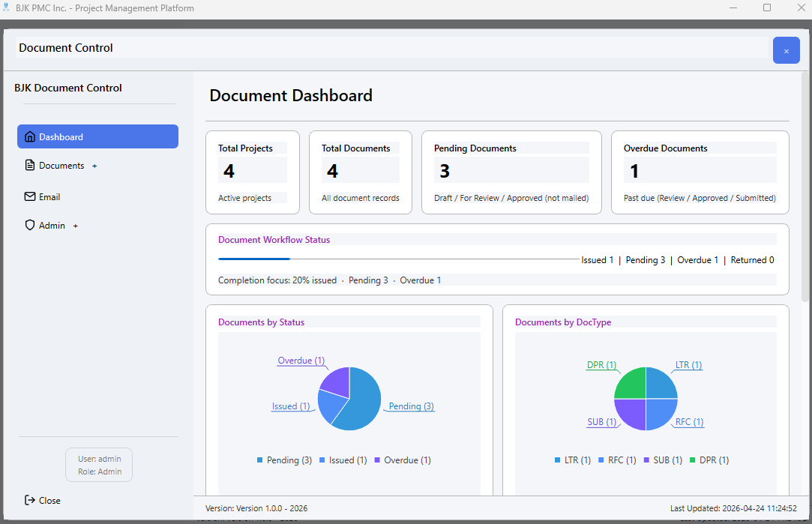Open the Total Documents card

(361, 172)
